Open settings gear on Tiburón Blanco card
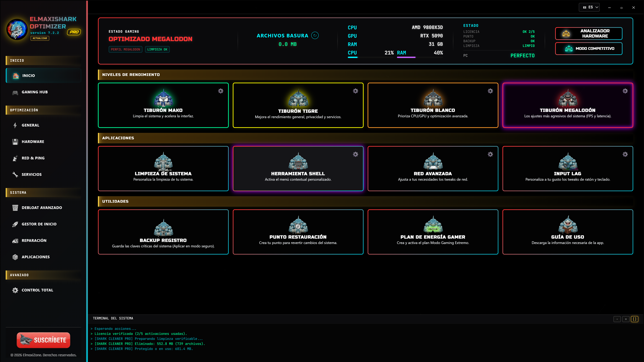Image resolution: width=644 pixels, height=362 pixels. [490, 91]
